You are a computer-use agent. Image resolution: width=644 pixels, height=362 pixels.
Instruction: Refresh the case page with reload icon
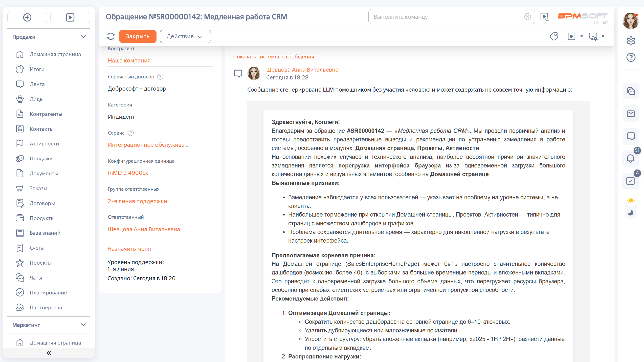[111, 36]
